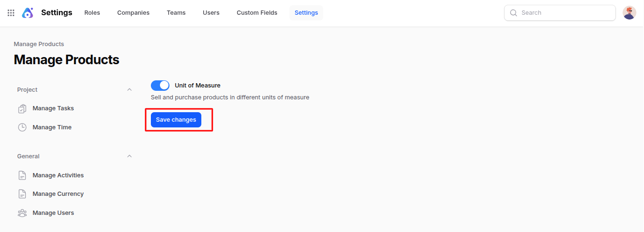Click the Manage Products breadcrumb
Screen dimensions: 644x232
[x=39, y=44]
